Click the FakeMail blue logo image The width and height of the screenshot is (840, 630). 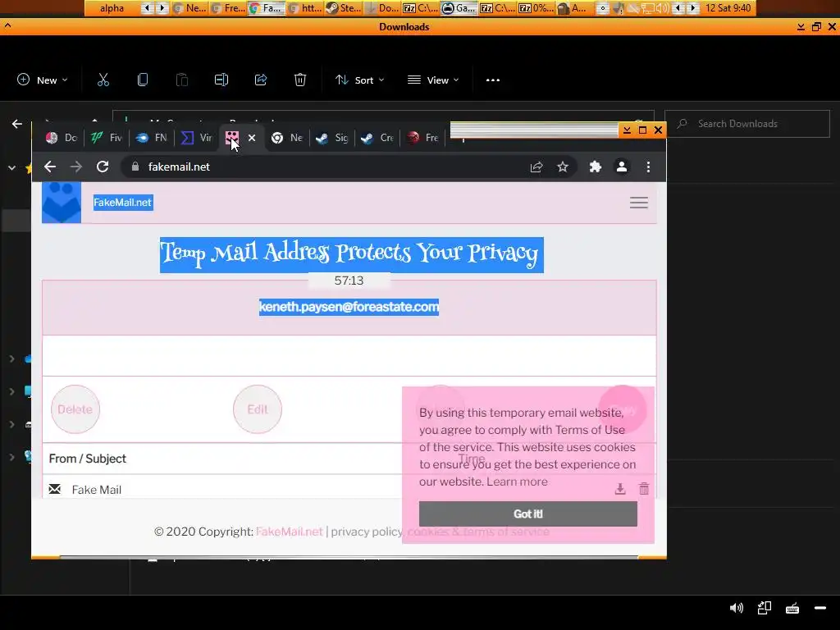coord(62,203)
